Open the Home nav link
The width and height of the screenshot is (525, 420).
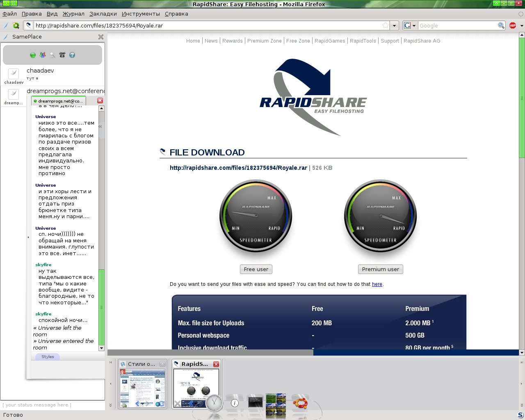[x=193, y=41]
